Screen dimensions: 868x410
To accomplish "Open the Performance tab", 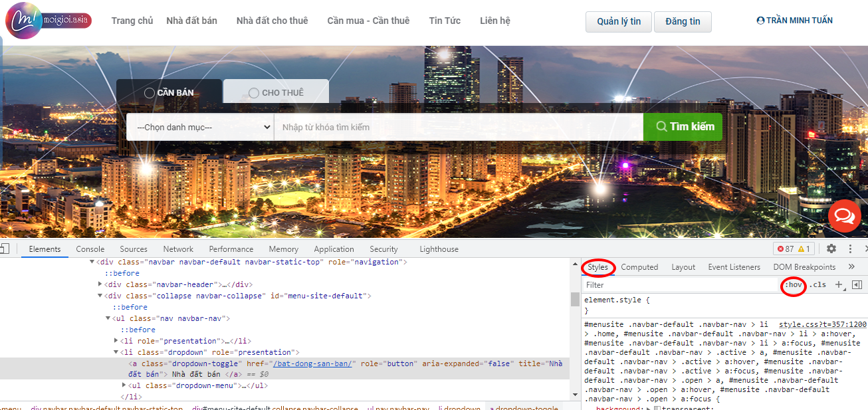I will [x=231, y=249].
